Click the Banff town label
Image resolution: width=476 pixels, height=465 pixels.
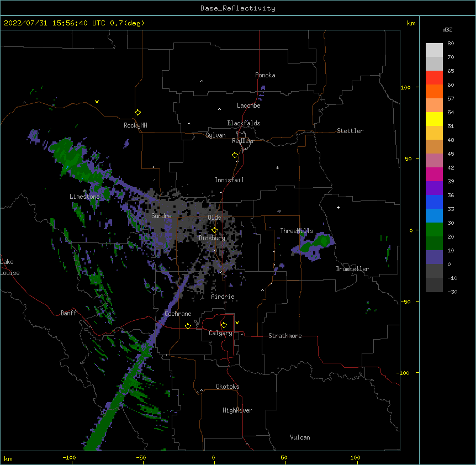[68, 313]
